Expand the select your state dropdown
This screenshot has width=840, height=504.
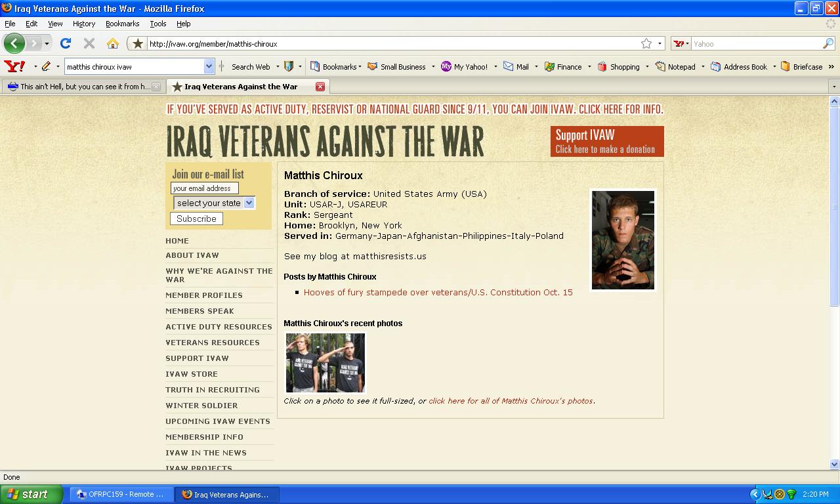coord(249,203)
